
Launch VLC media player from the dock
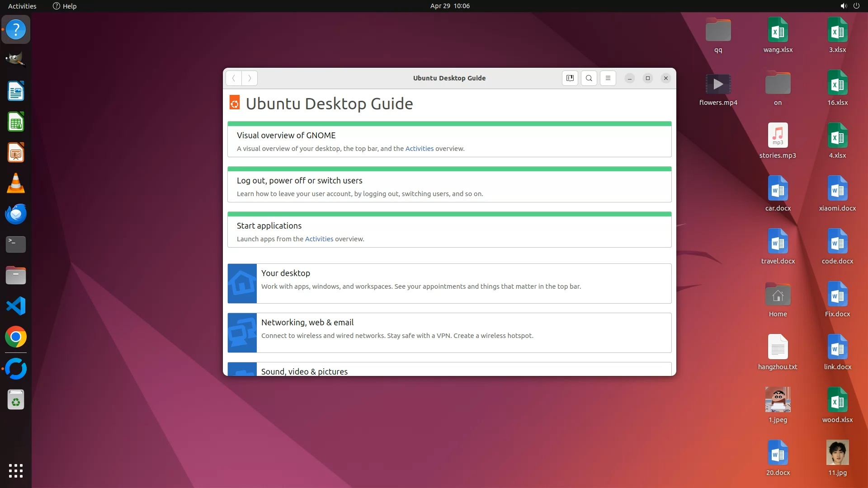click(x=16, y=183)
